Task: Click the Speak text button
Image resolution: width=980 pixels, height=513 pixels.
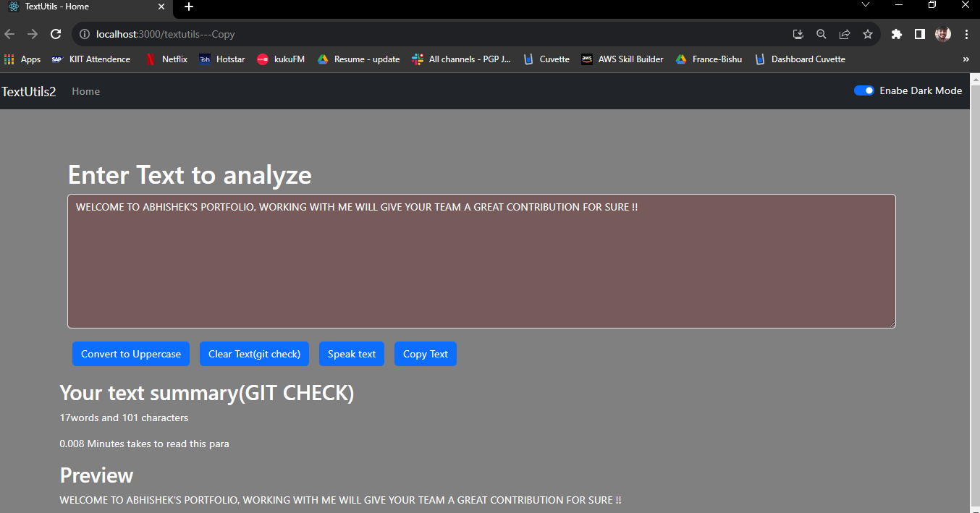Action: pos(352,354)
